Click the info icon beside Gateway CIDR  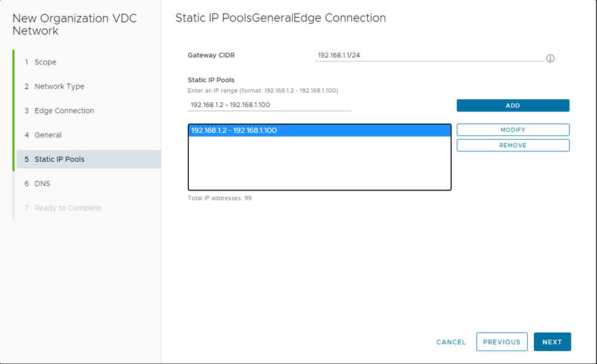550,59
